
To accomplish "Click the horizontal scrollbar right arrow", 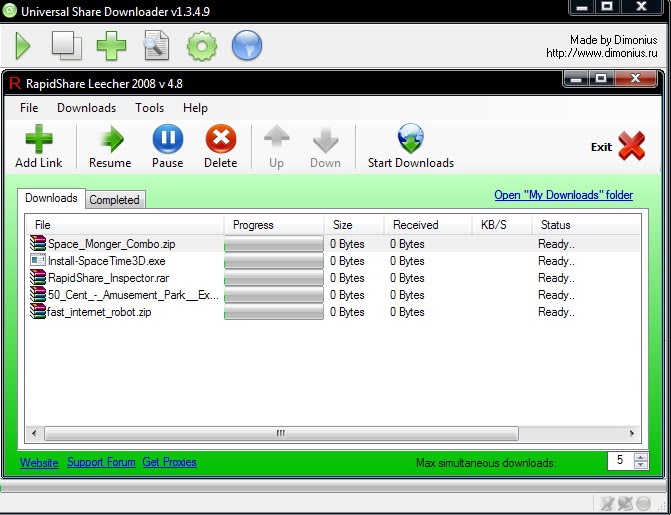I will point(632,433).
